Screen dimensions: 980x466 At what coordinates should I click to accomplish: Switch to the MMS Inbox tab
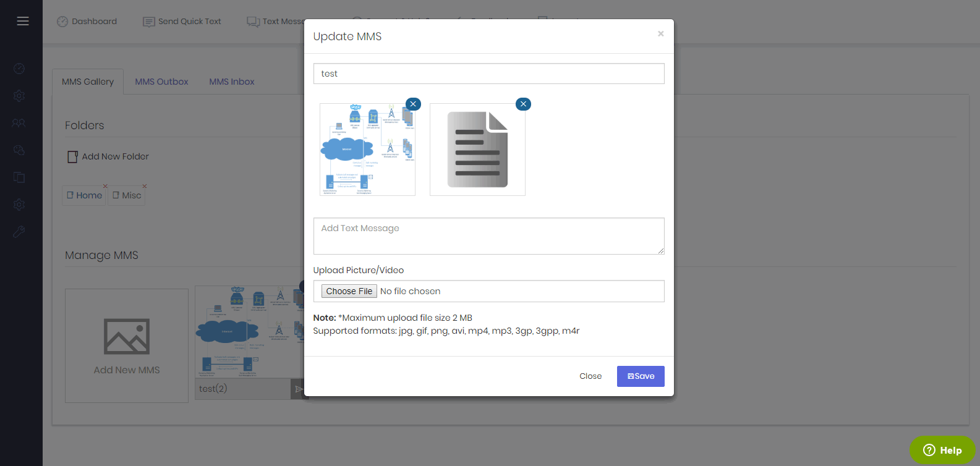click(231, 82)
